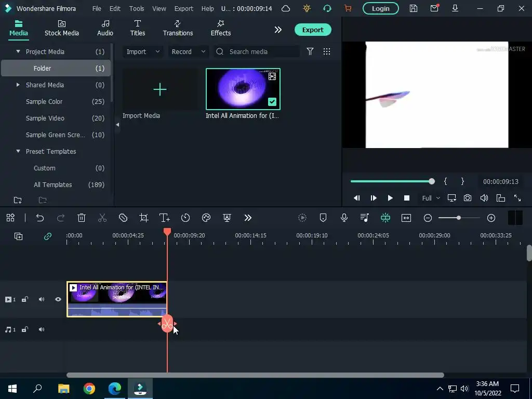Take a snapshot with the camera icon
Image resolution: width=532 pixels, height=399 pixels.
468,198
